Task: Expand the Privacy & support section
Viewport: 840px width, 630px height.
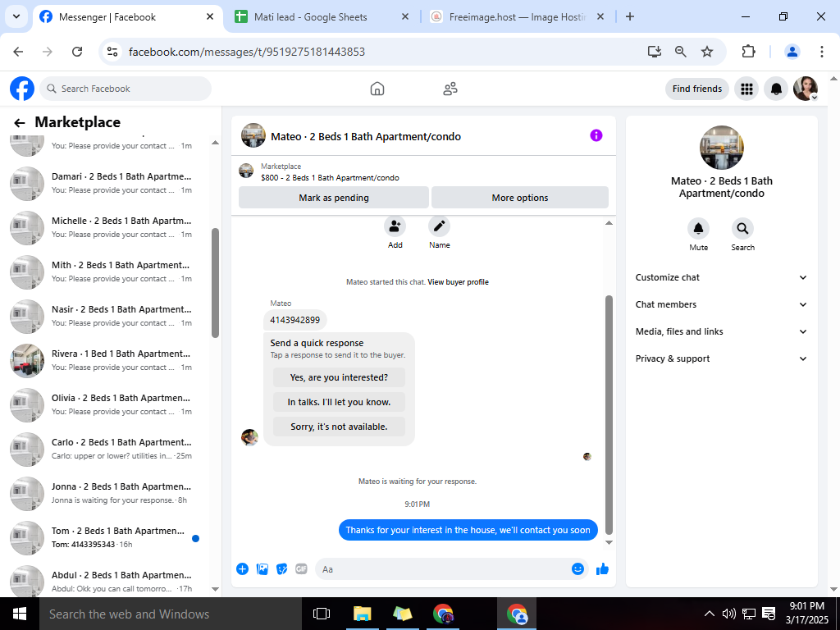Action: (x=721, y=359)
